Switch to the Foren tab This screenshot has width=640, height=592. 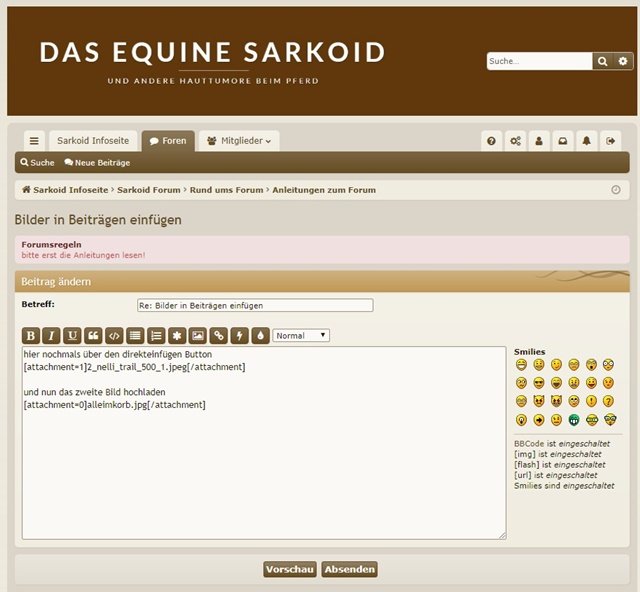tap(168, 141)
